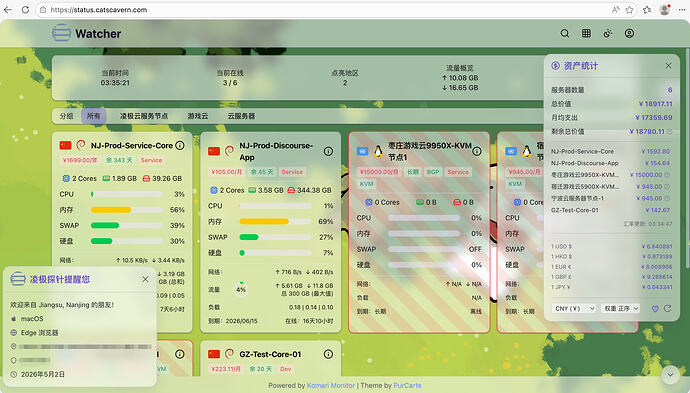The width and height of the screenshot is (690, 393).
Task: Click heart icon in asset panel footer
Action: click(655, 309)
